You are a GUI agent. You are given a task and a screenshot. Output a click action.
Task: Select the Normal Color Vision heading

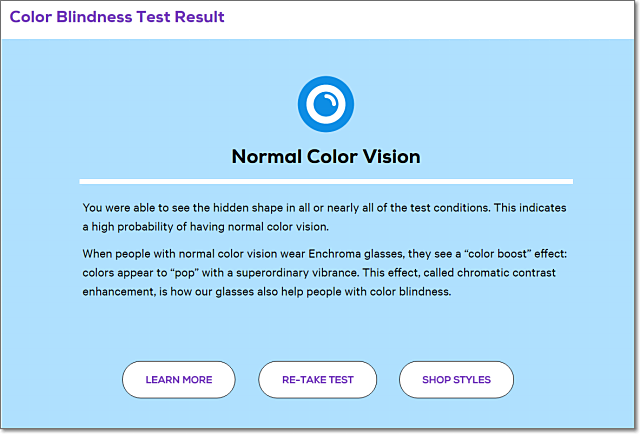pyautogui.click(x=326, y=157)
